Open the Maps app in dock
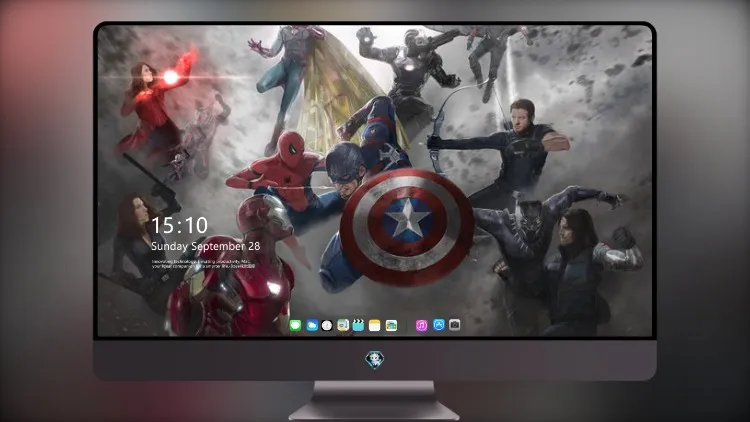The height and width of the screenshot is (422, 750). (343, 325)
